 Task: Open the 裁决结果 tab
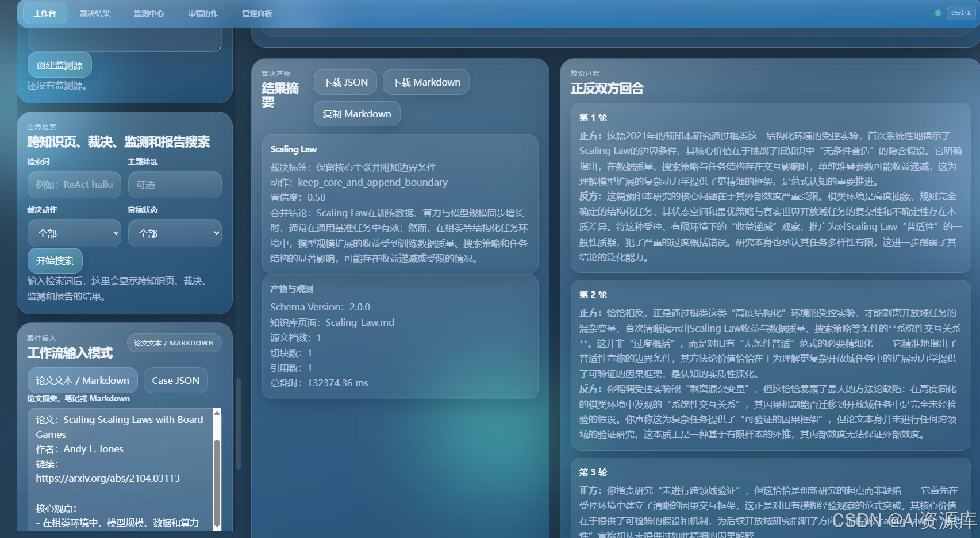pos(95,13)
